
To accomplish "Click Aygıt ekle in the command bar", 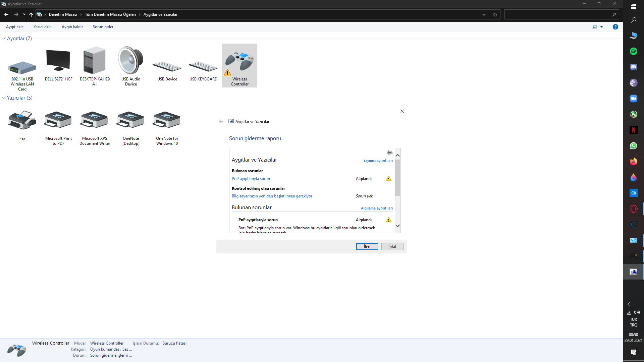I will (15, 27).
